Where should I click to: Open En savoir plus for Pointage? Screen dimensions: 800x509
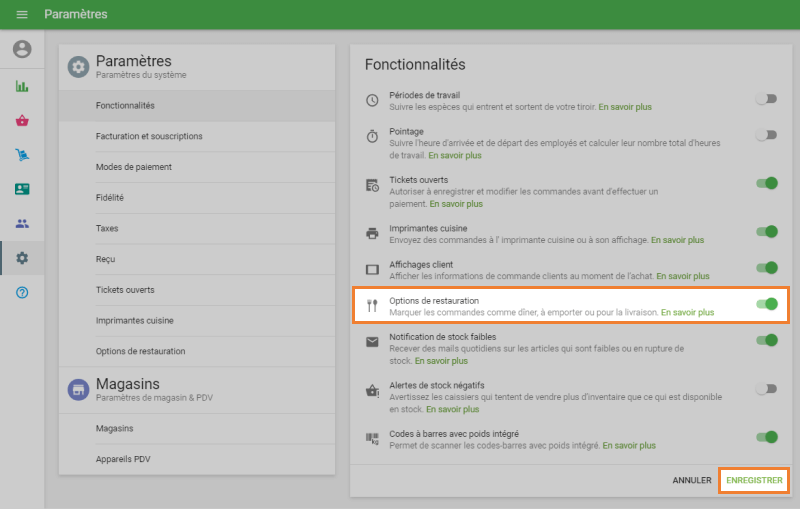click(455, 156)
